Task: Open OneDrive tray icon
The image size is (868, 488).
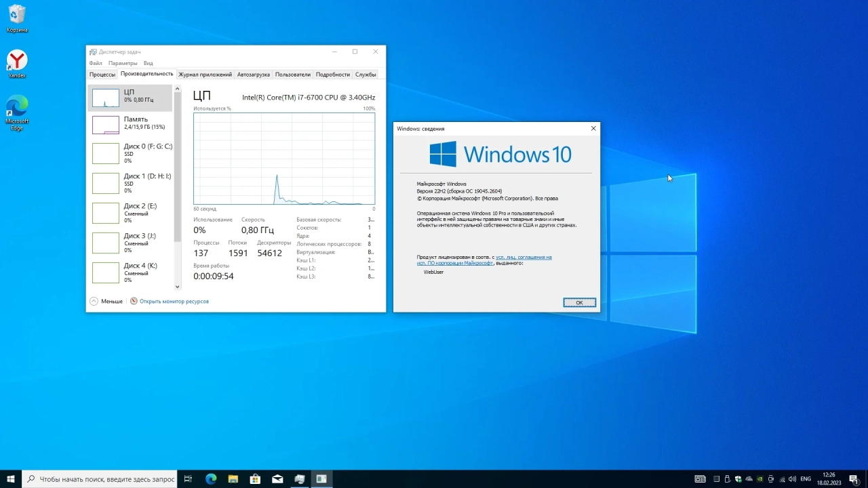Action: 749,479
